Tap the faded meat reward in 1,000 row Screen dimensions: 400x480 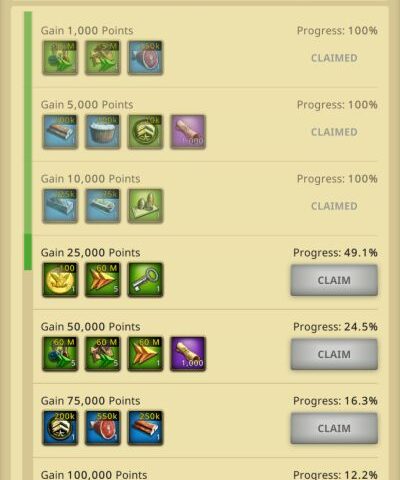[145, 58]
